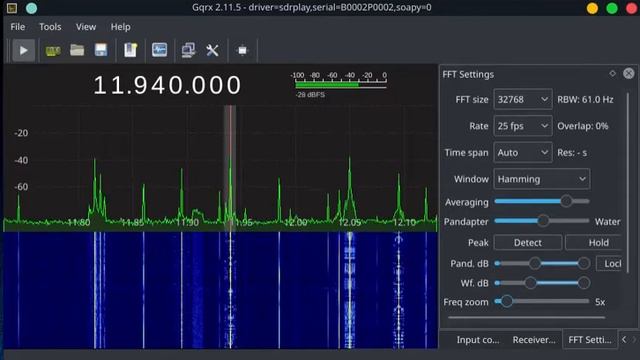
Task: Click the app icon in title bar
Action: pyautogui.click(x=12, y=8)
